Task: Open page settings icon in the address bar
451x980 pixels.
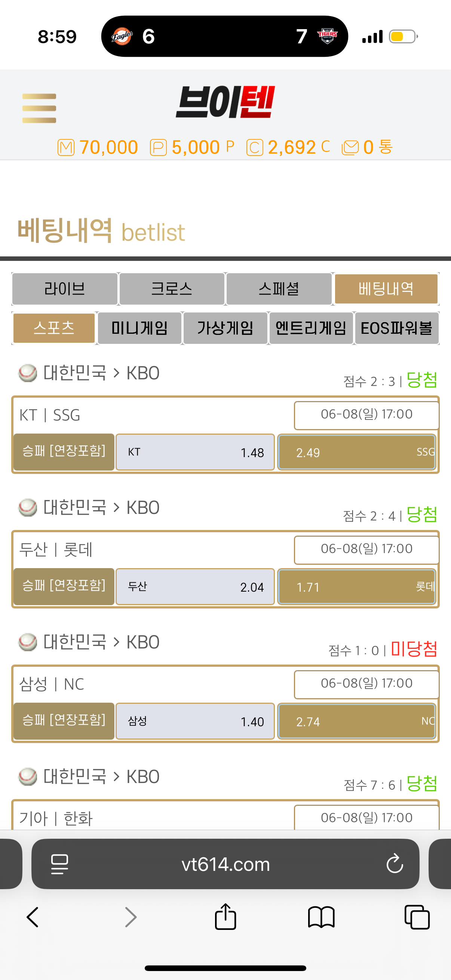Action: click(60, 864)
